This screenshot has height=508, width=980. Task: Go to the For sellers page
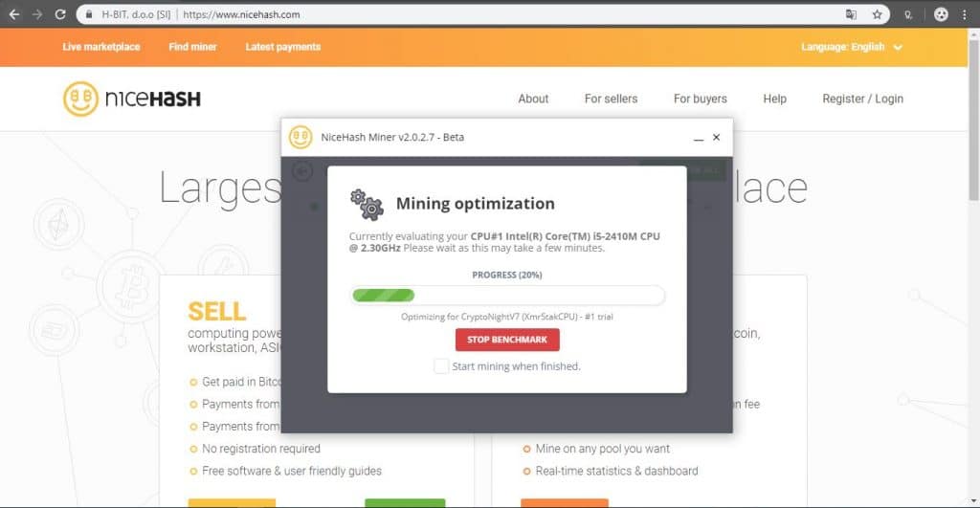(x=611, y=99)
